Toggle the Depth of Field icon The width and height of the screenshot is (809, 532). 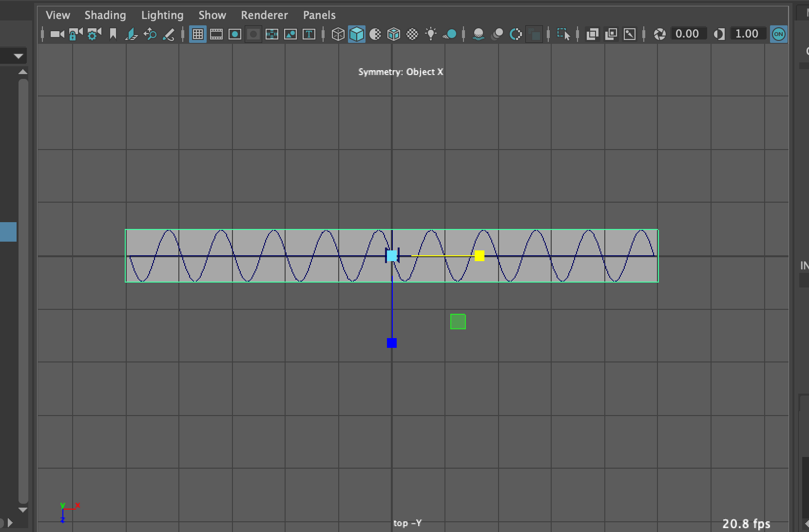pyautogui.click(x=535, y=34)
